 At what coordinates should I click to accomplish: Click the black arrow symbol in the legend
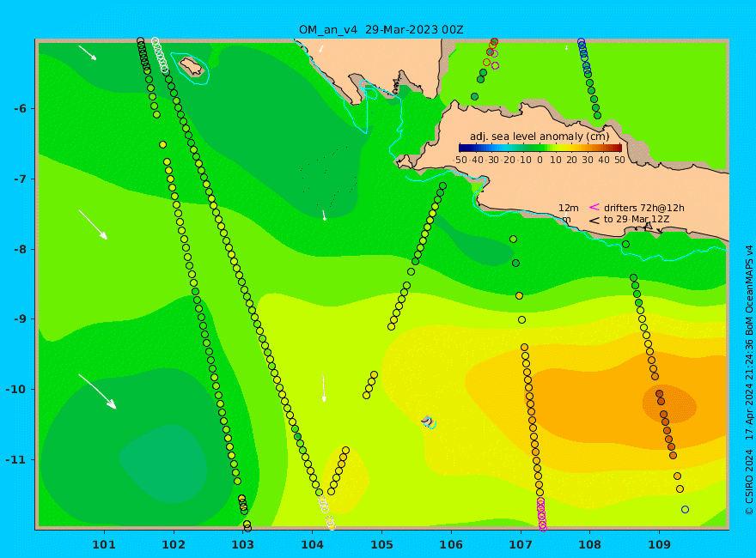pyautogui.click(x=594, y=221)
